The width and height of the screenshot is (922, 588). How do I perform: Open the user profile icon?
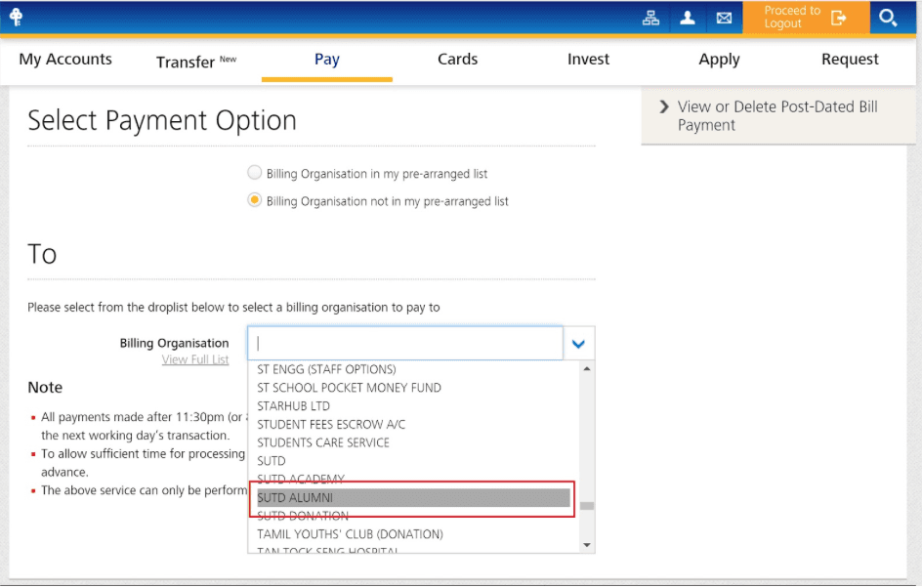tap(688, 19)
